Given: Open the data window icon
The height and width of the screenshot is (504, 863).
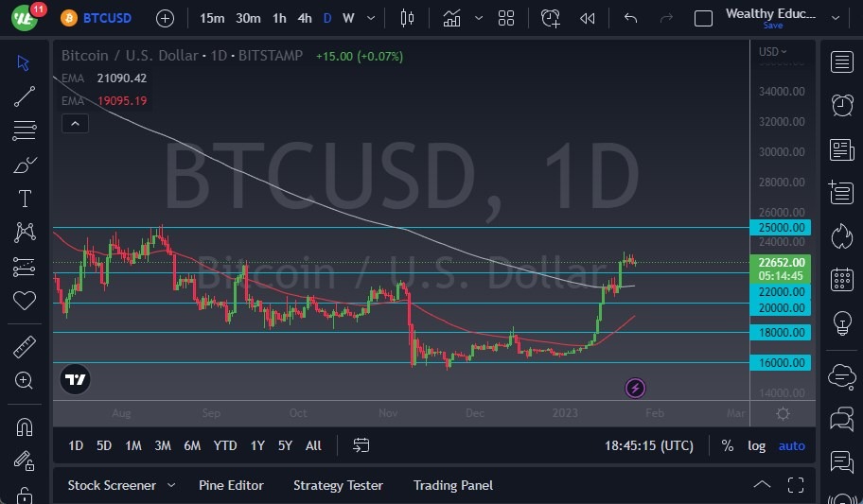Looking at the screenshot, I should (841, 193).
